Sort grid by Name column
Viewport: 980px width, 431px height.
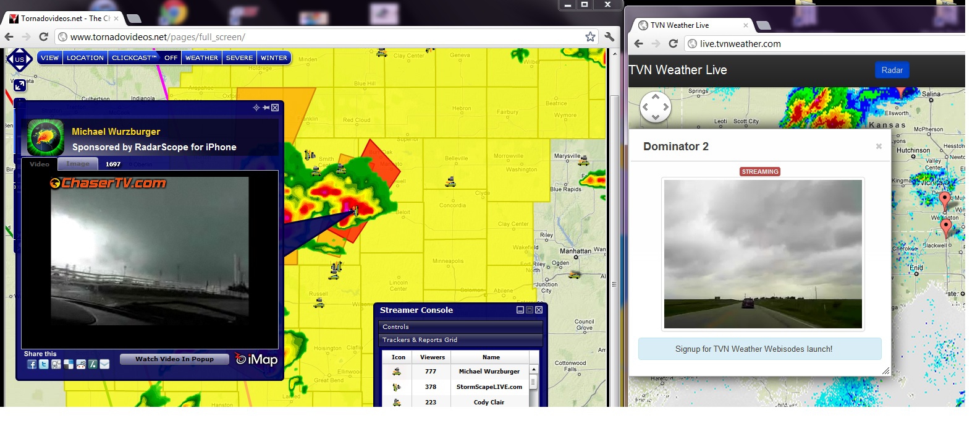[491, 357]
